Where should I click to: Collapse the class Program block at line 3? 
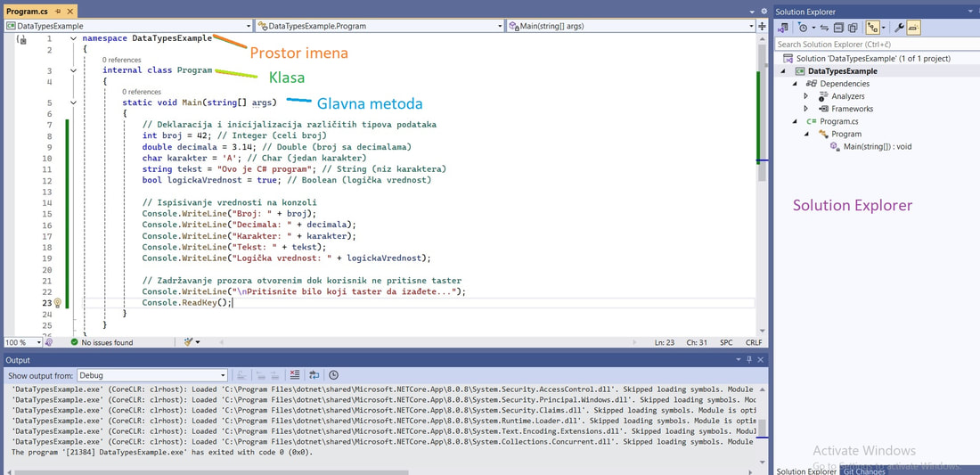tap(74, 70)
